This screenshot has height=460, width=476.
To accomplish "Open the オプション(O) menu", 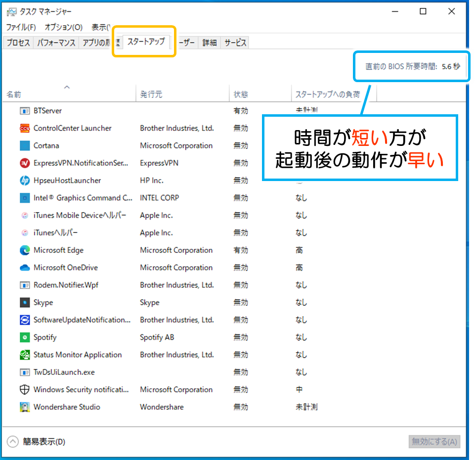I will coord(63,27).
